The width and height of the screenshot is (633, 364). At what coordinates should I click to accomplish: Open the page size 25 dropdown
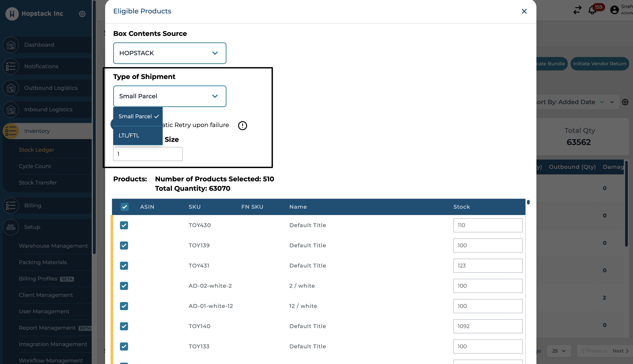click(559, 351)
